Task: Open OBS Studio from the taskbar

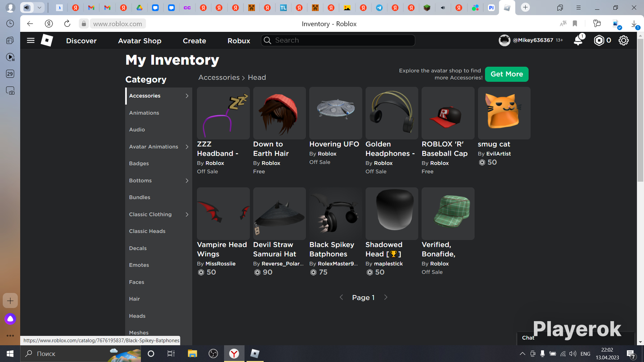Action: 213,354
